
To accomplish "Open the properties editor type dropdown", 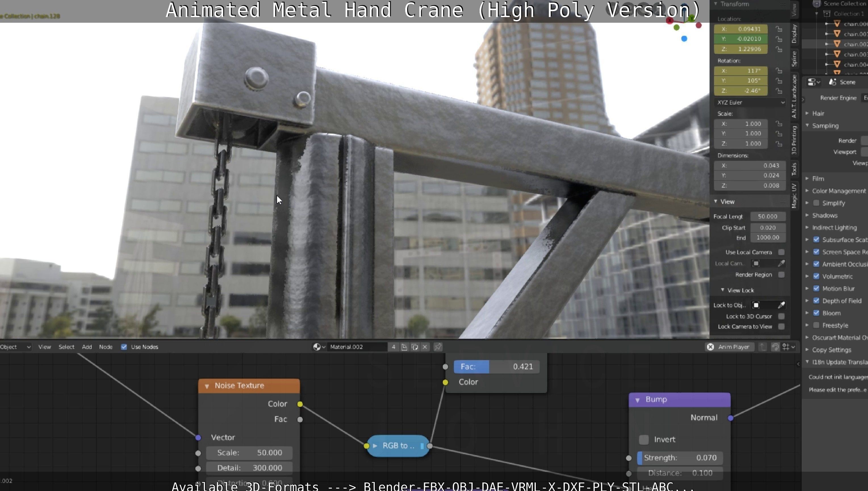I will [814, 82].
